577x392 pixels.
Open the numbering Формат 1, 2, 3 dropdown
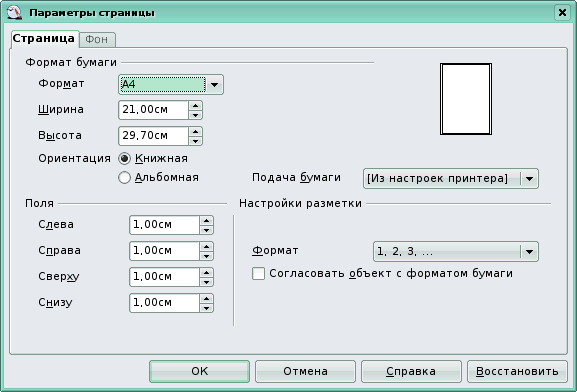[x=456, y=252]
